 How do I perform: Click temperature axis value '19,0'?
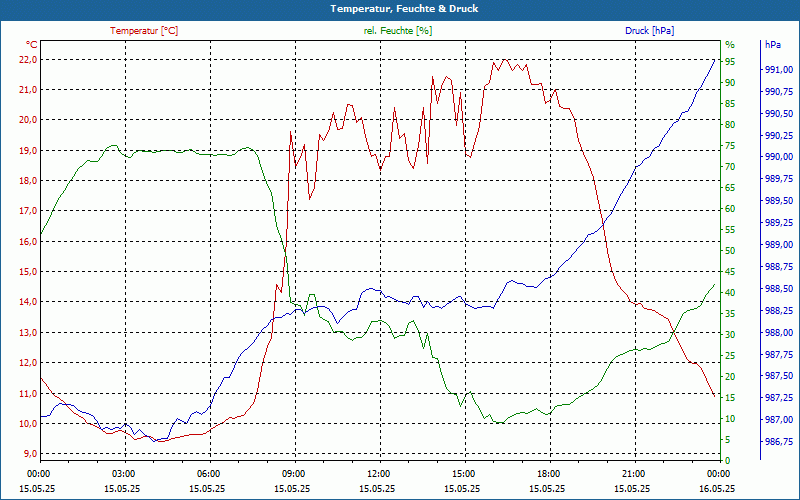click(x=28, y=151)
